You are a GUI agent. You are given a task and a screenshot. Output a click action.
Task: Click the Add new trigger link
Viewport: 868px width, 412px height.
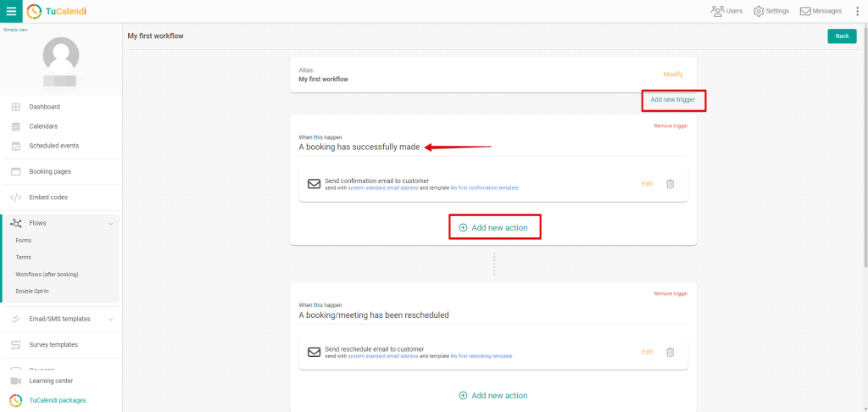click(x=673, y=100)
